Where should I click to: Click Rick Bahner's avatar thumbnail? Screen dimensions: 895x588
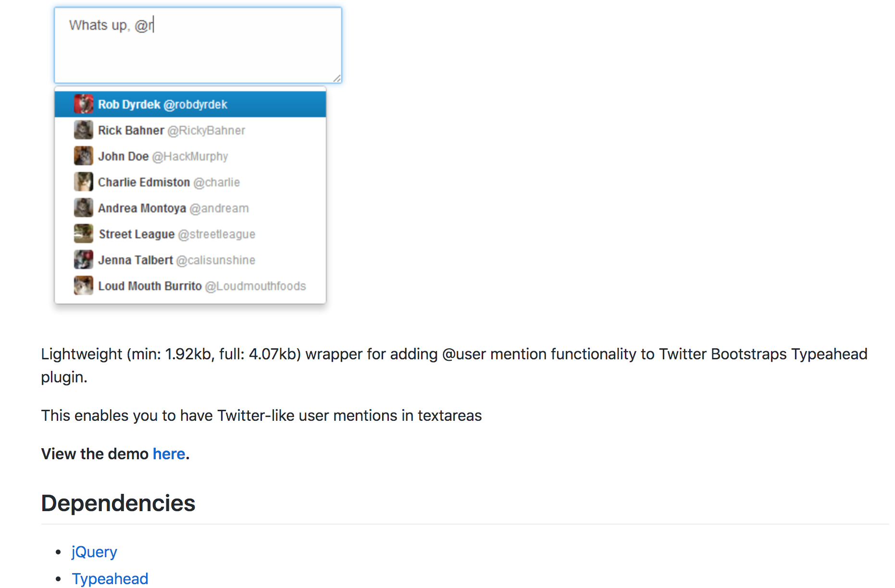point(83,130)
